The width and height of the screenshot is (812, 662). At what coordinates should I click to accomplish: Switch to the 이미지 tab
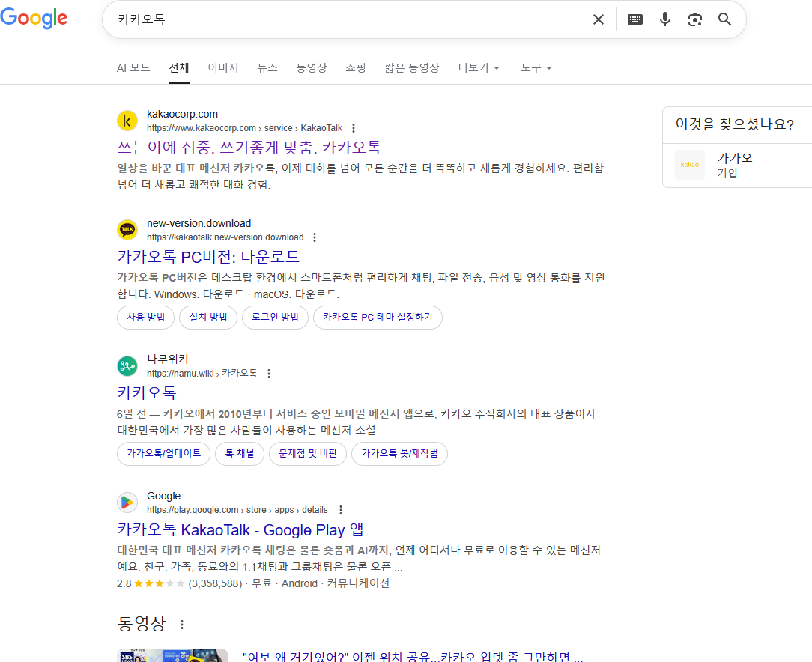coord(223,68)
